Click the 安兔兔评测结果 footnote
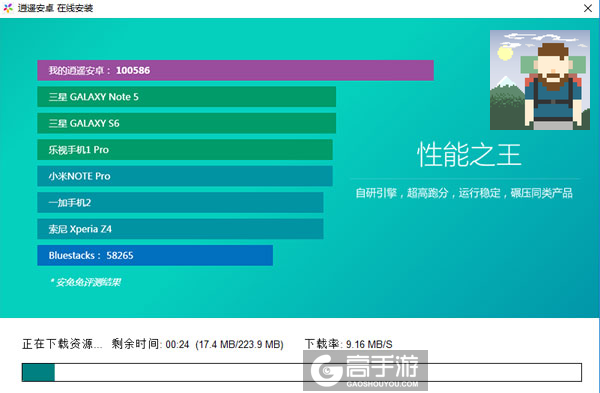Screen dimensions: 600x393 click(x=85, y=282)
